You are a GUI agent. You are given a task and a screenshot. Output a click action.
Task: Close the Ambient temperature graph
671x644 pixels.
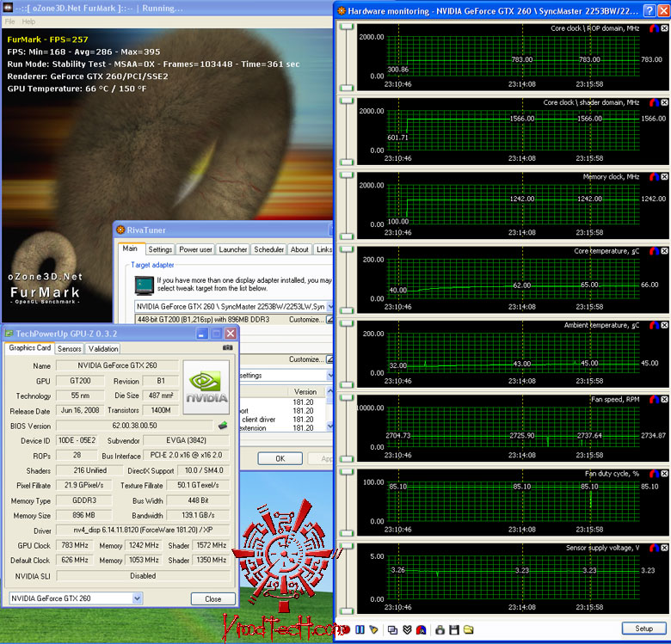coord(664,325)
